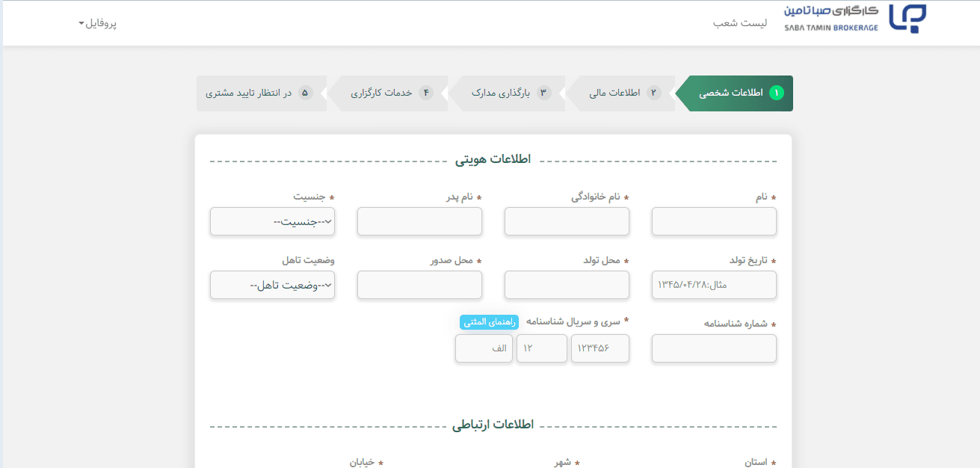Image resolution: width=980 pixels, height=468 pixels.
Task: Focus the series letter field الف
Action: 484,348
